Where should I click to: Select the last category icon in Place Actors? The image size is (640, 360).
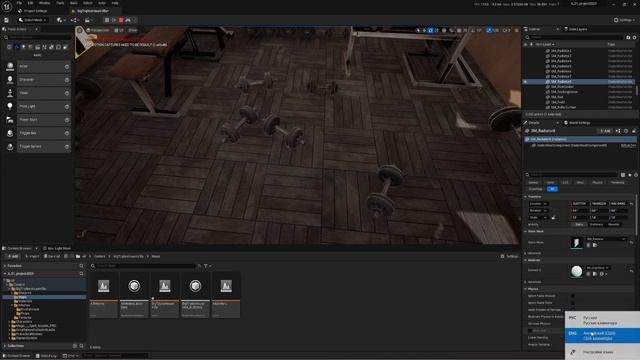65,47
